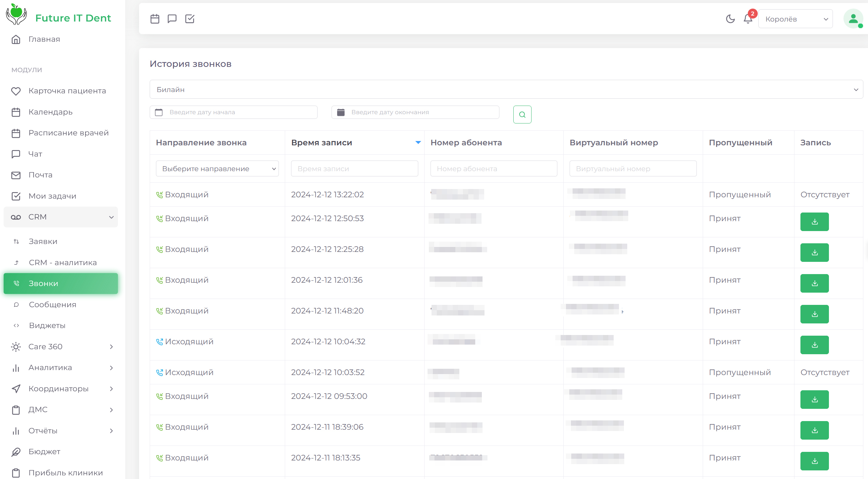Open Королёв clinic dropdown
The image size is (868, 479).
[795, 19]
